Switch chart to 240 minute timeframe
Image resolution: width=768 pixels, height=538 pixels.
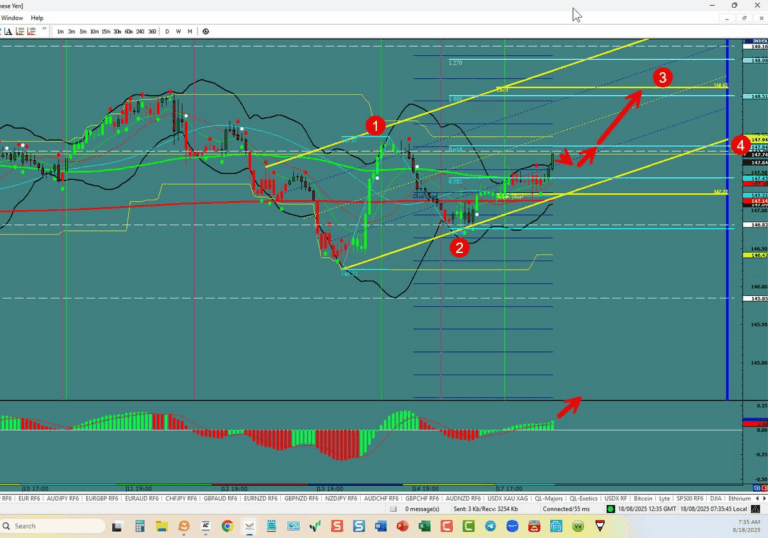(140, 31)
